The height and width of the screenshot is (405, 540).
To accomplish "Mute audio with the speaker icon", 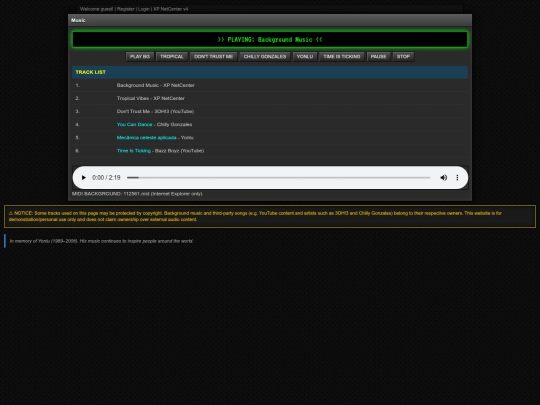I will point(444,178).
